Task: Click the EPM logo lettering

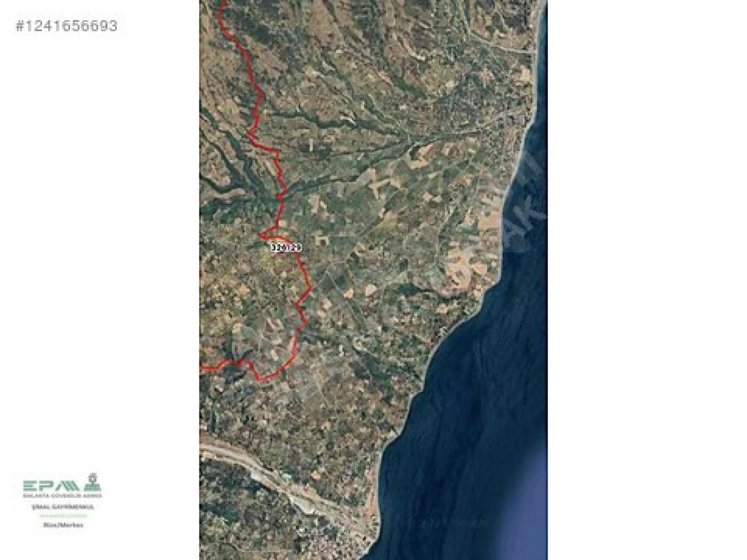Action: point(51,485)
